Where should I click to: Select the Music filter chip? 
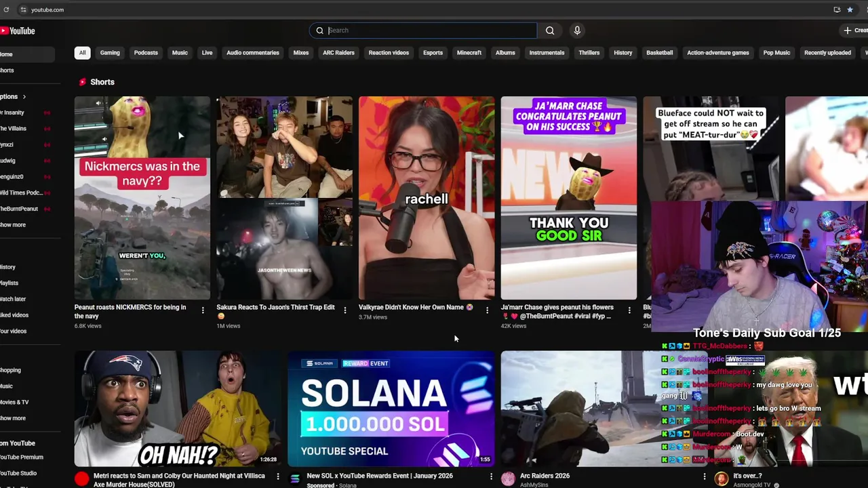(x=180, y=53)
